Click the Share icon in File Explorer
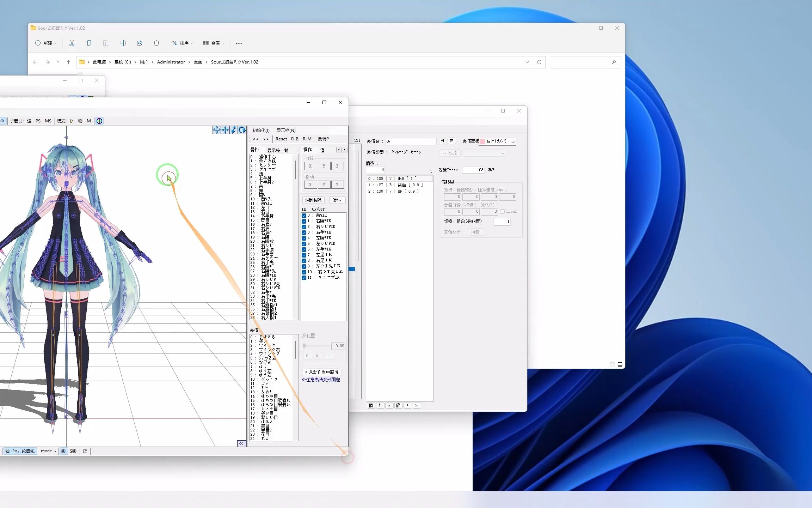 tap(140, 43)
